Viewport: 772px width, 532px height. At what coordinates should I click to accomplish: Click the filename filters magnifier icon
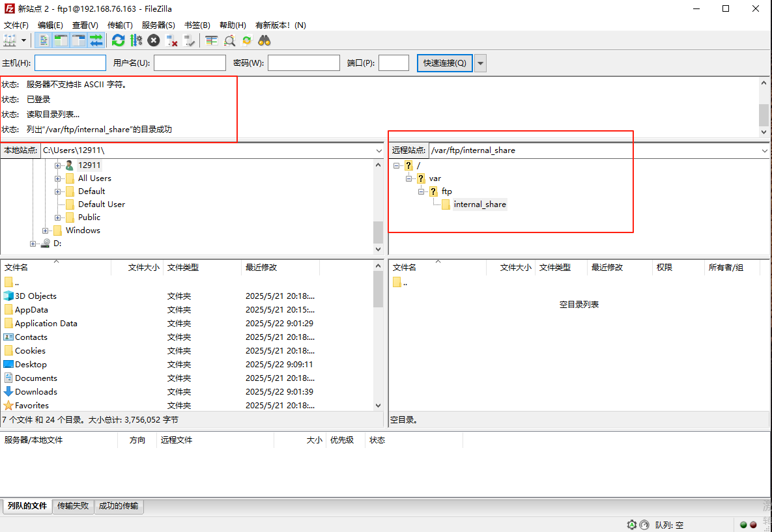229,40
